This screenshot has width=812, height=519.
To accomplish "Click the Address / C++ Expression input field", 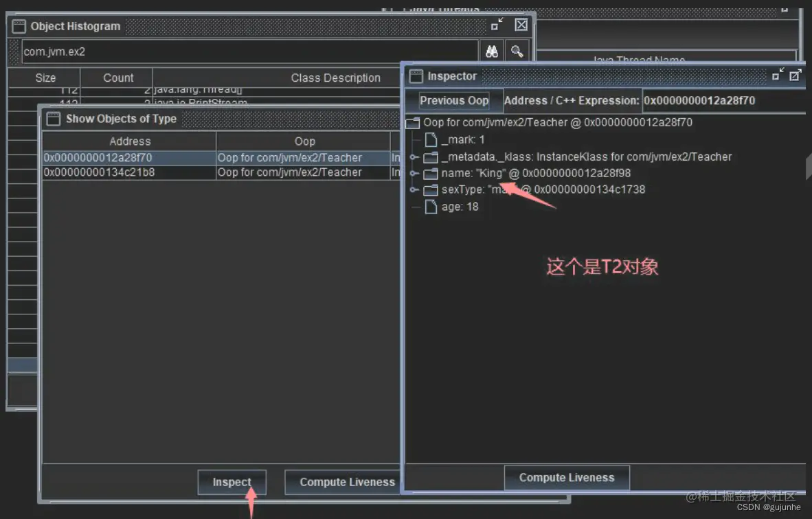I will coord(724,100).
